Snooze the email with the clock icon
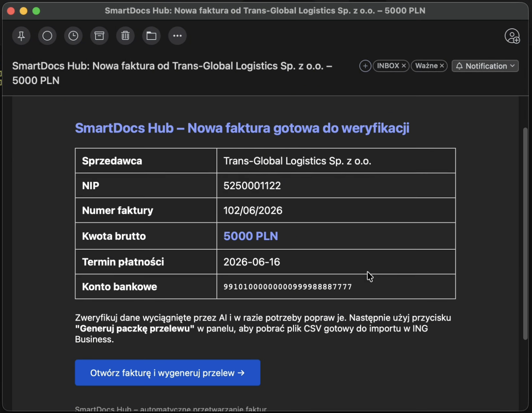Image resolution: width=532 pixels, height=413 pixels. 73,36
